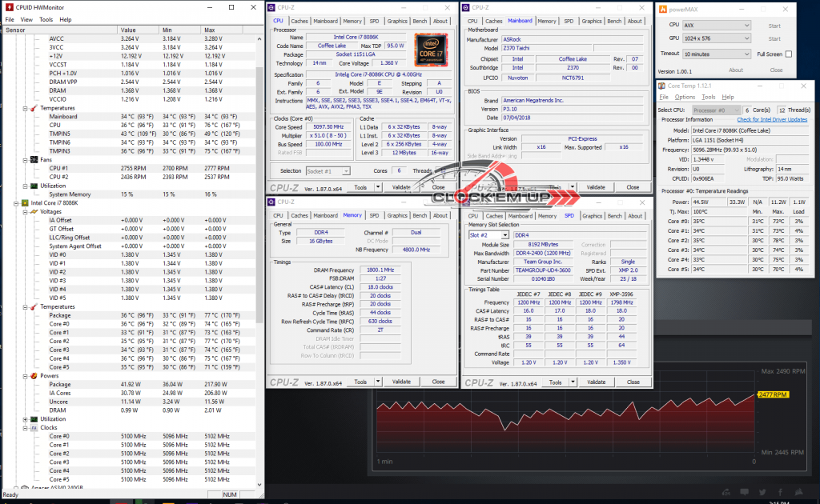Collapse the Powers tree node
Screen dimensions: 820x504
[25, 376]
